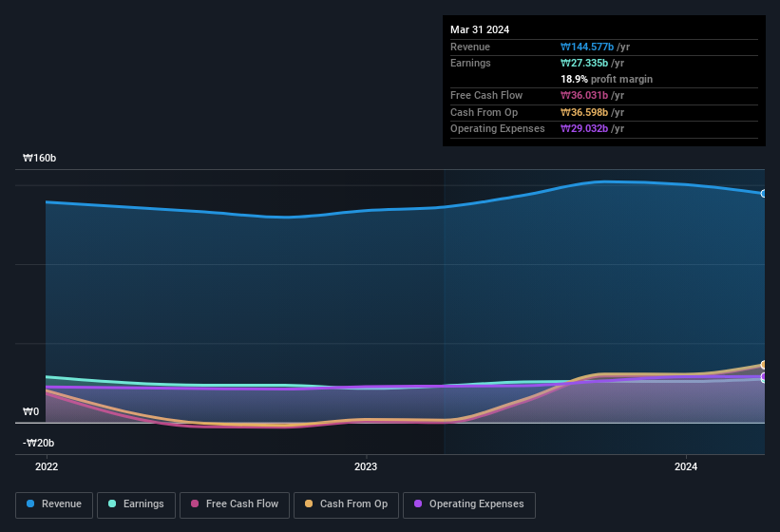This screenshot has width=780, height=532.
Task: Click the 2023 x-axis label
Action: click(x=366, y=466)
